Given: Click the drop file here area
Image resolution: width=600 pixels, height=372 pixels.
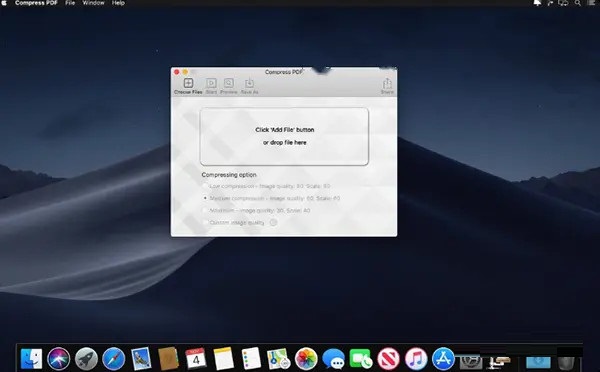Looking at the screenshot, I should click(x=284, y=136).
